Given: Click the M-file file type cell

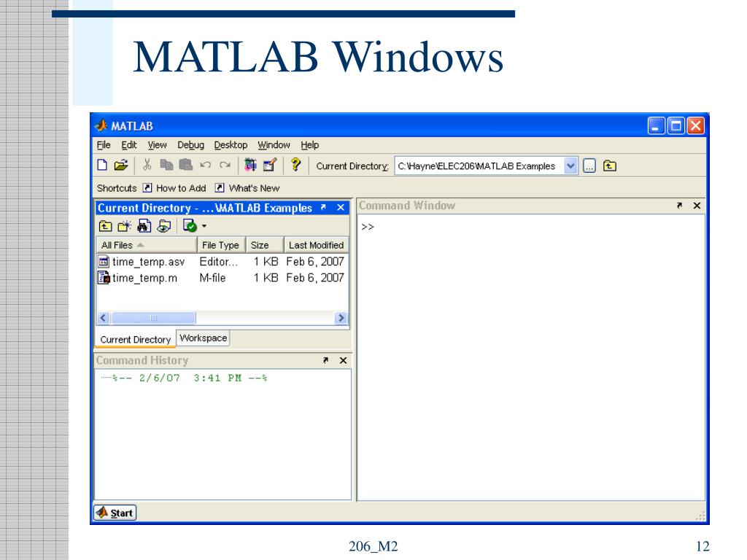Looking at the screenshot, I should [x=212, y=278].
